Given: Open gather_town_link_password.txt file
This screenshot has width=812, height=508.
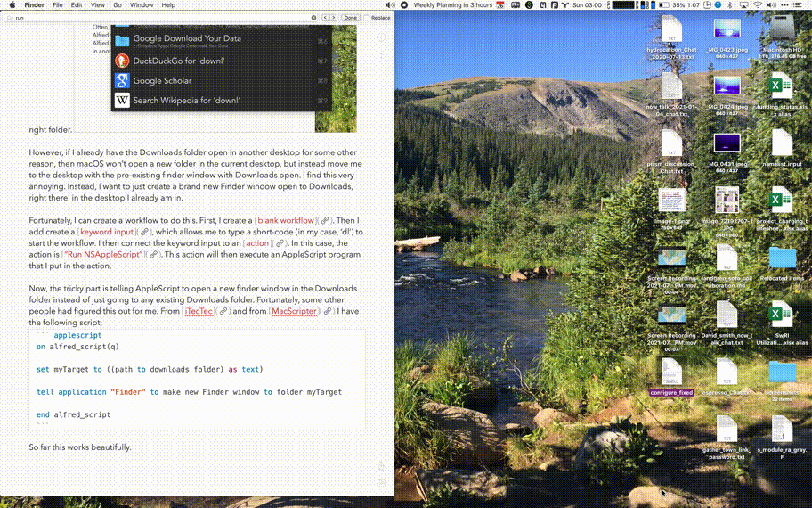Looking at the screenshot, I should [x=727, y=428].
